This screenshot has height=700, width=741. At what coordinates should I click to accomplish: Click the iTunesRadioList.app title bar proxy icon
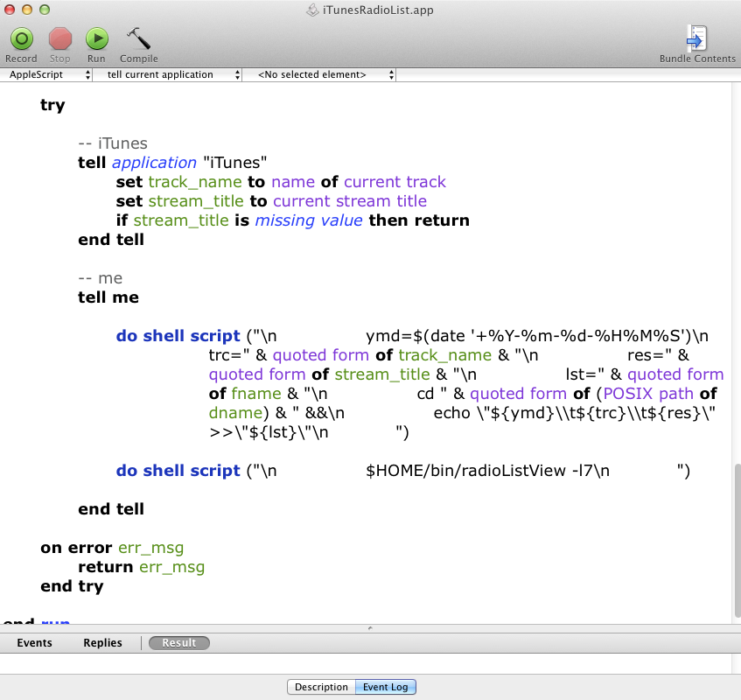[x=311, y=10]
